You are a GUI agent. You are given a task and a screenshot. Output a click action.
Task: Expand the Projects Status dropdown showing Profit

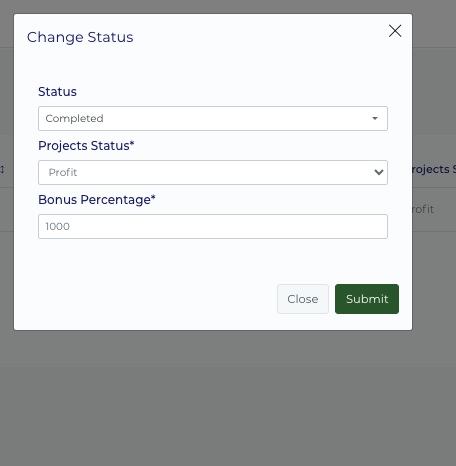213,172
